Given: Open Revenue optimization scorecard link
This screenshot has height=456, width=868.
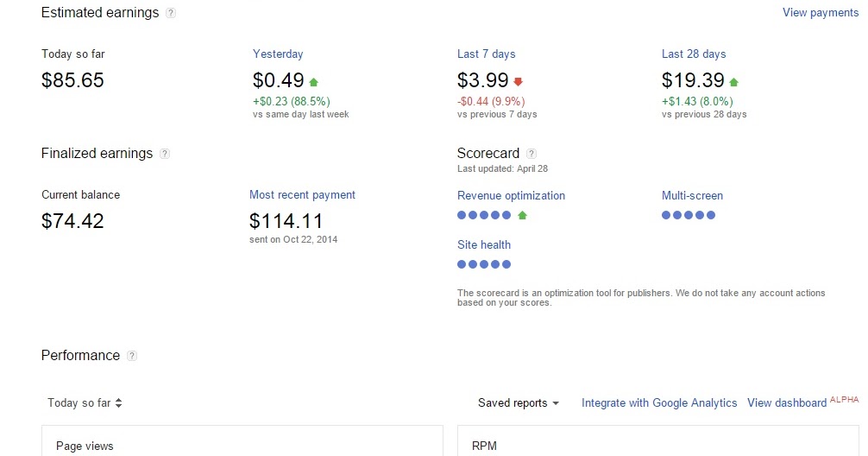Looking at the screenshot, I should click(511, 196).
